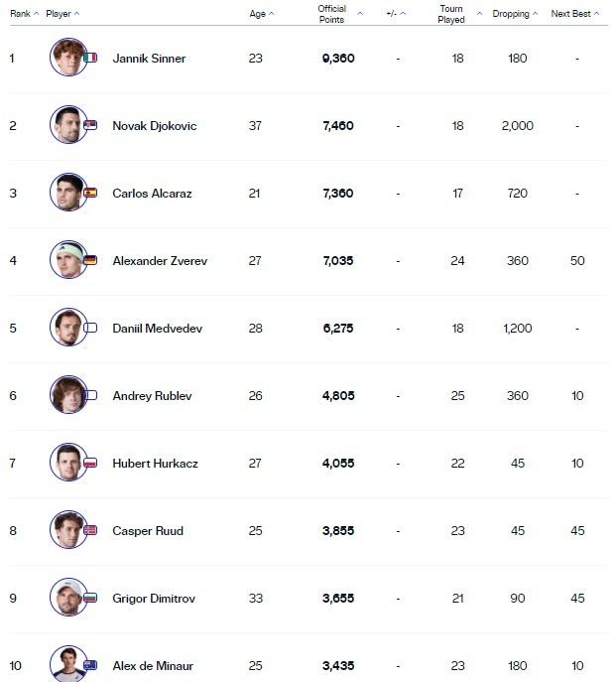Sort by Dropping column header
The image size is (616, 682).
515,14
